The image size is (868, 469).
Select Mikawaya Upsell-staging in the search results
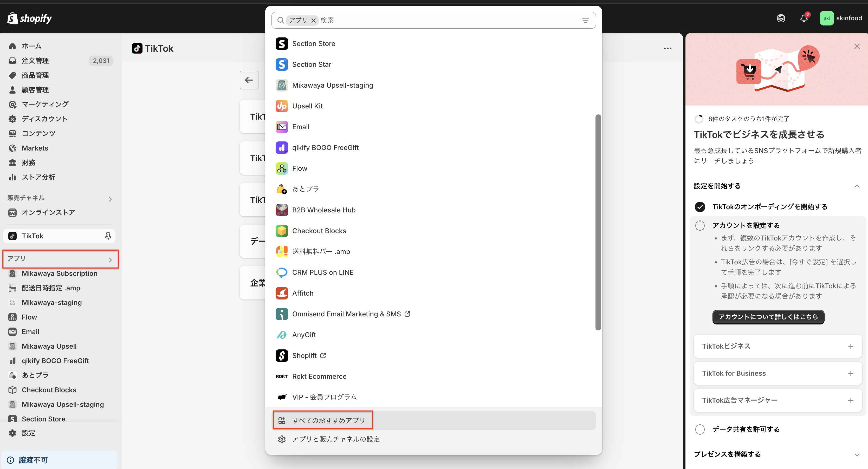(433, 85)
